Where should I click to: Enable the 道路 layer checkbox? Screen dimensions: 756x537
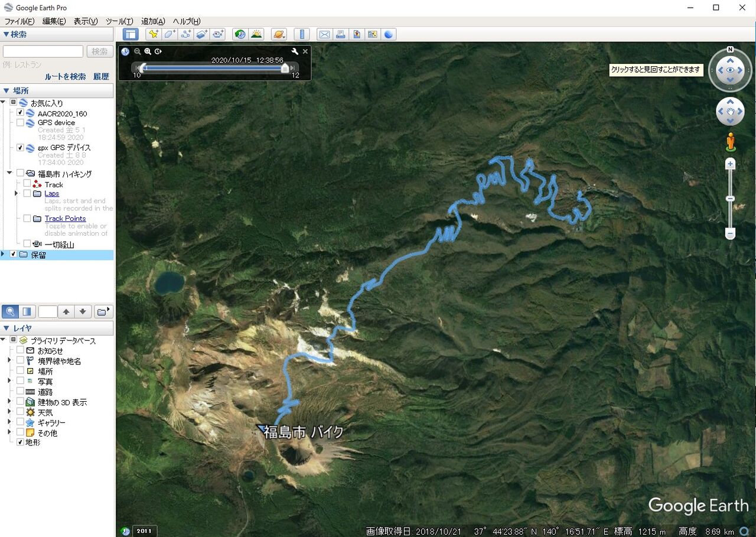tap(20, 391)
